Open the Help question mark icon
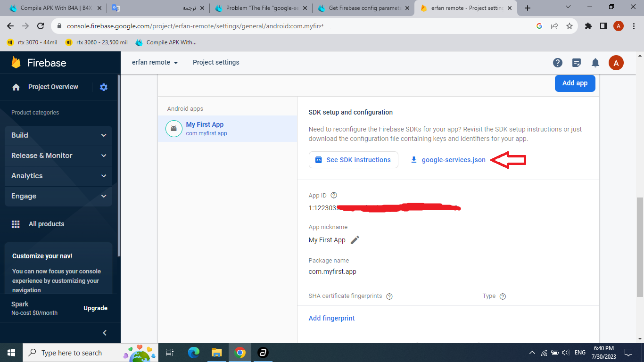Image resolution: width=644 pixels, height=362 pixels. [558, 63]
